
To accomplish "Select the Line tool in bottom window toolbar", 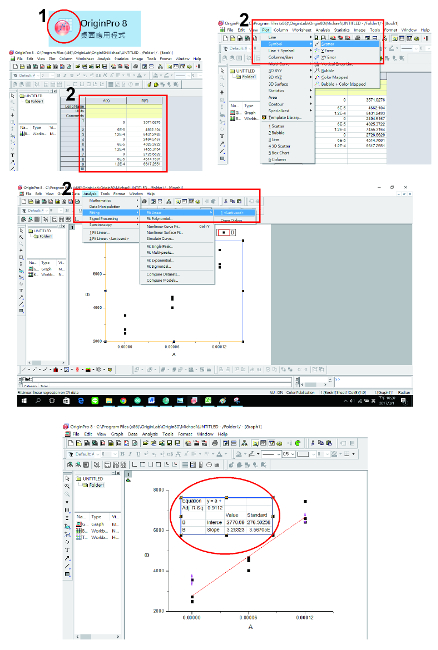I will pos(68,566).
